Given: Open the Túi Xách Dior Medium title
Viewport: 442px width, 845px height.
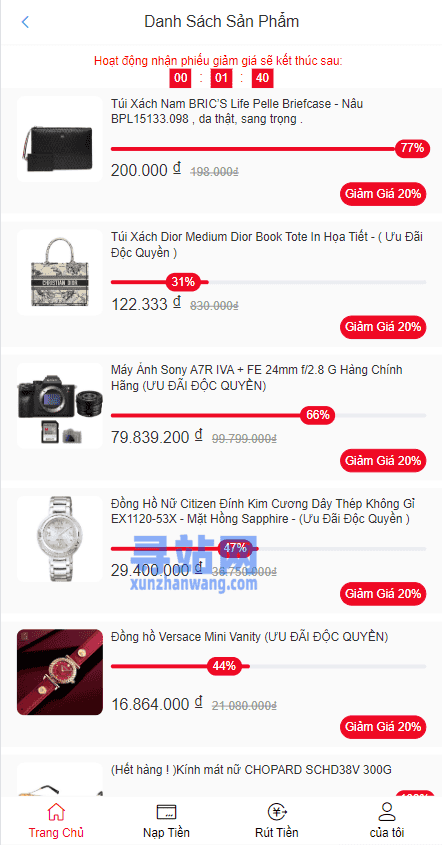Looking at the screenshot, I should tap(267, 245).
